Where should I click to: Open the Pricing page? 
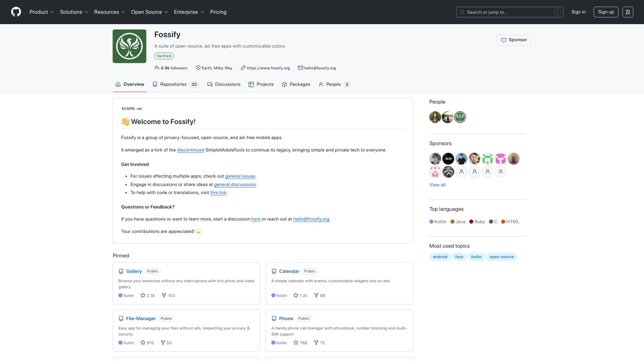(218, 12)
